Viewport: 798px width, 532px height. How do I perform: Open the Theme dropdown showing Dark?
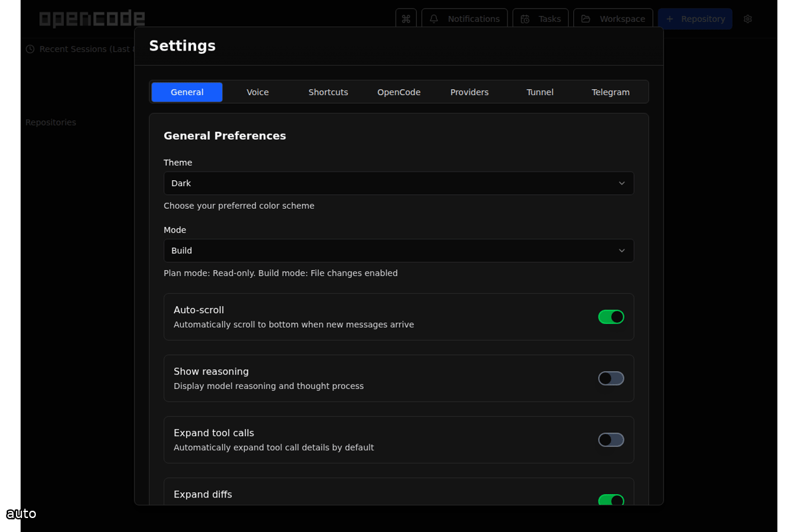(x=398, y=183)
